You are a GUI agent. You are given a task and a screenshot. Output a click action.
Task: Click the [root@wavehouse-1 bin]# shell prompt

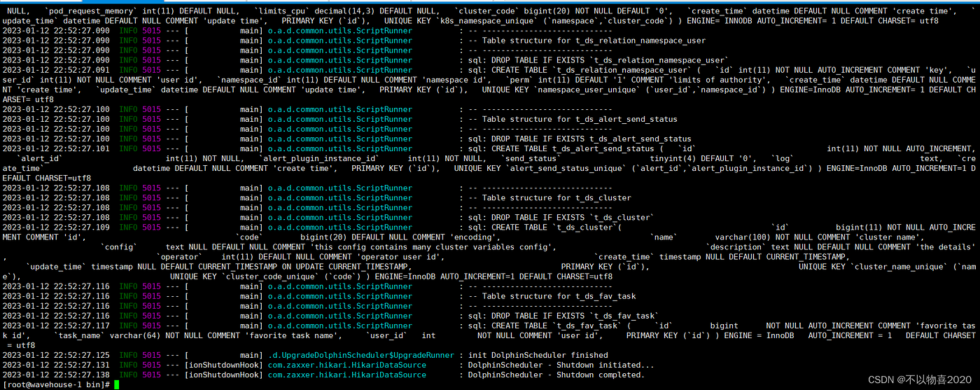click(56, 385)
